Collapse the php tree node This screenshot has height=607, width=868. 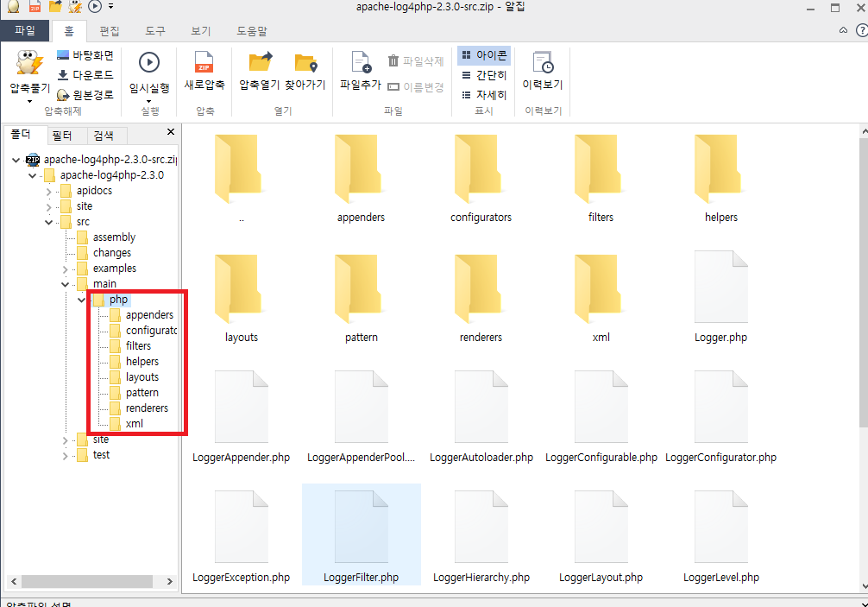click(81, 300)
